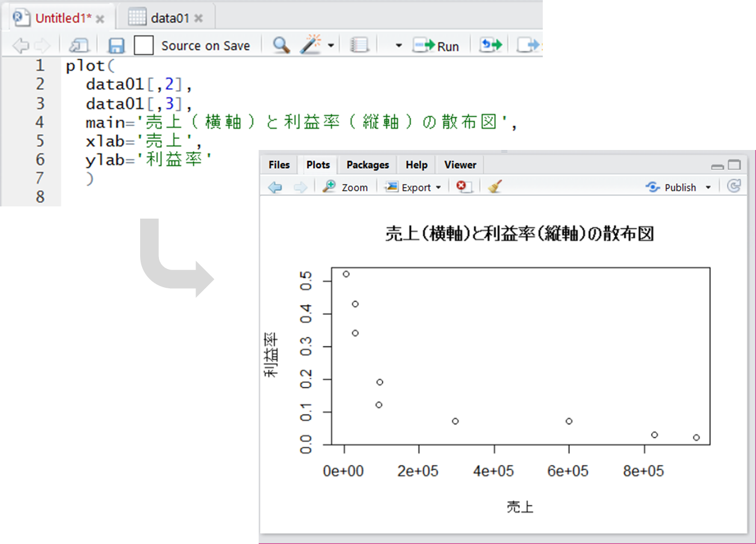This screenshot has height=544, width=756.
Task: Go to the previous plot arrow
Action: [275, 188]
